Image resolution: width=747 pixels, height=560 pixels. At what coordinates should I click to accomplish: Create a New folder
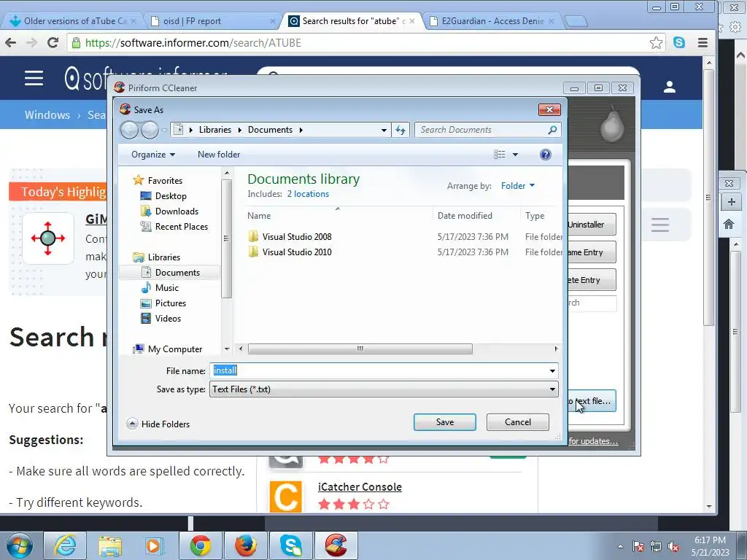coord(219,155)
